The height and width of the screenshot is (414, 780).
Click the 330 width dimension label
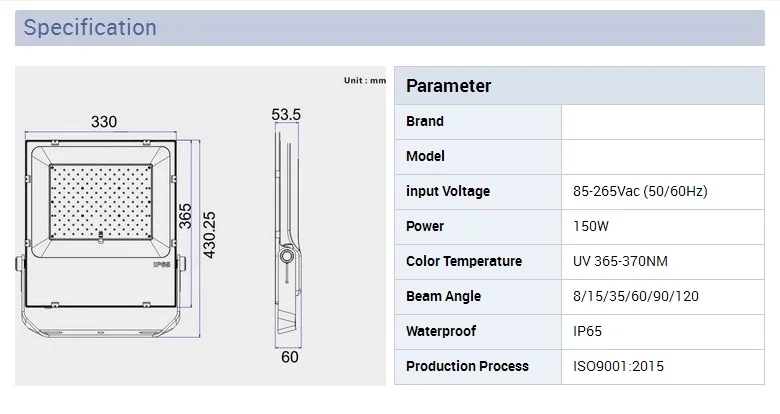click(x=104, y=122)
